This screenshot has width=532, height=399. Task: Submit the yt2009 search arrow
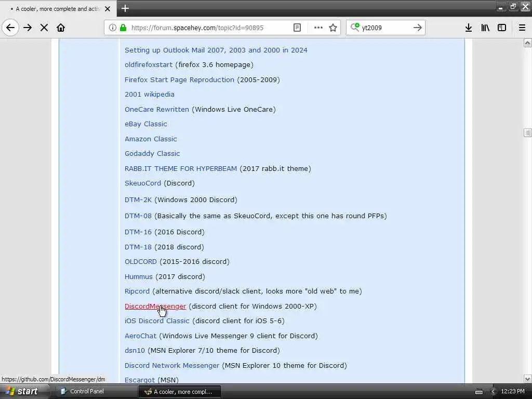[x=418, y=28]
